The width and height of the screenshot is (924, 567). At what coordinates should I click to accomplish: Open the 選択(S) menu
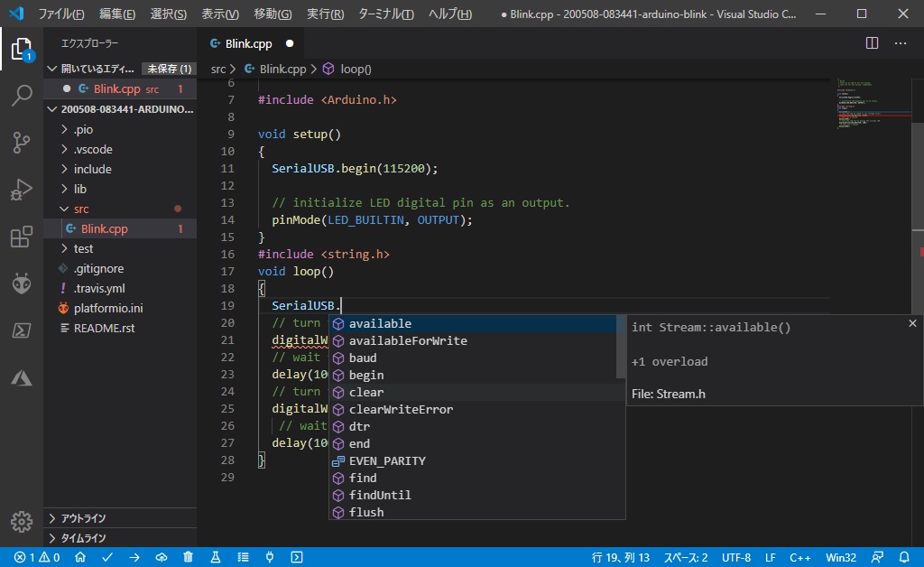point(169,14)
